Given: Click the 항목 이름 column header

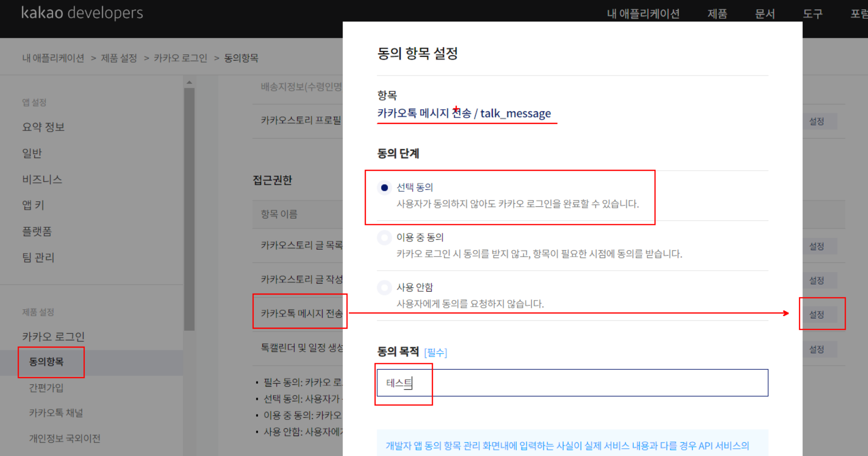Looking at the screenshot, I should (x=279, y=214).
